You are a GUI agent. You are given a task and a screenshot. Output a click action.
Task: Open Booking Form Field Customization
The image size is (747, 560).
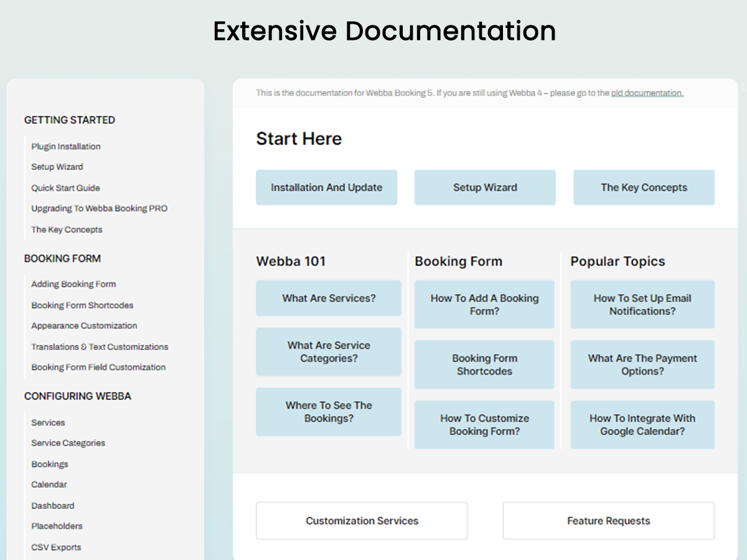tap(98, 368)
